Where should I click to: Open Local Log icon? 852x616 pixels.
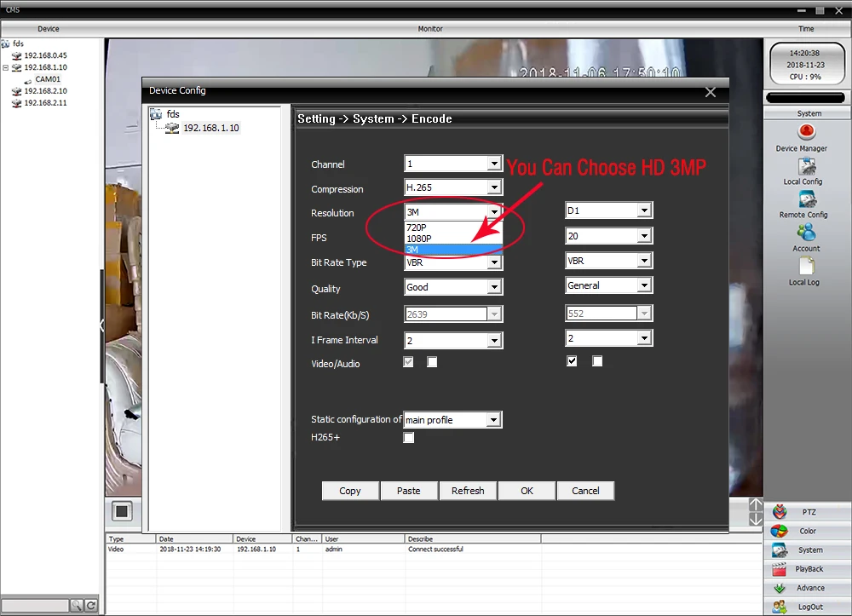807,266
